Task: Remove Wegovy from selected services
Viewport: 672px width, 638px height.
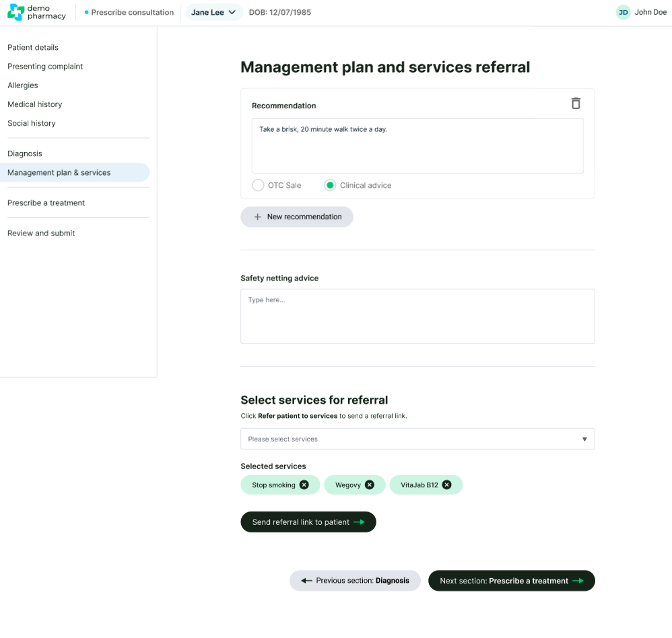Action: [x=370, y=485]
